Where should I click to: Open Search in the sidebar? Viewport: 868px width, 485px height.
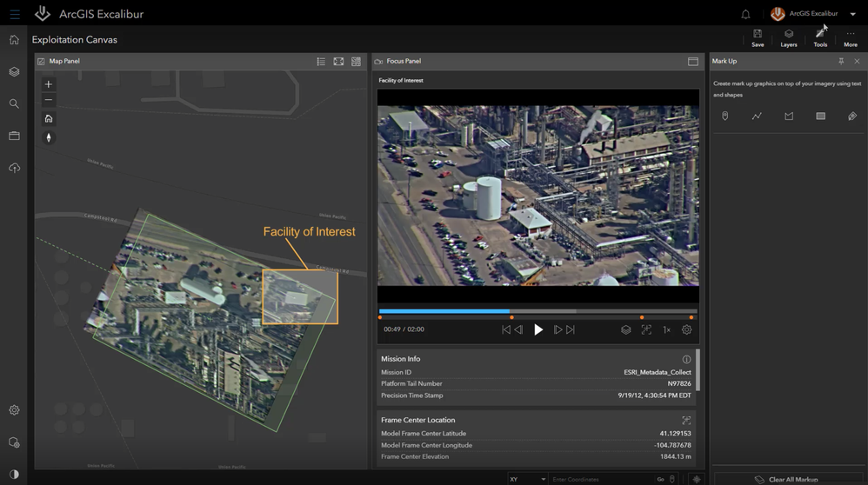click(15, 104)
